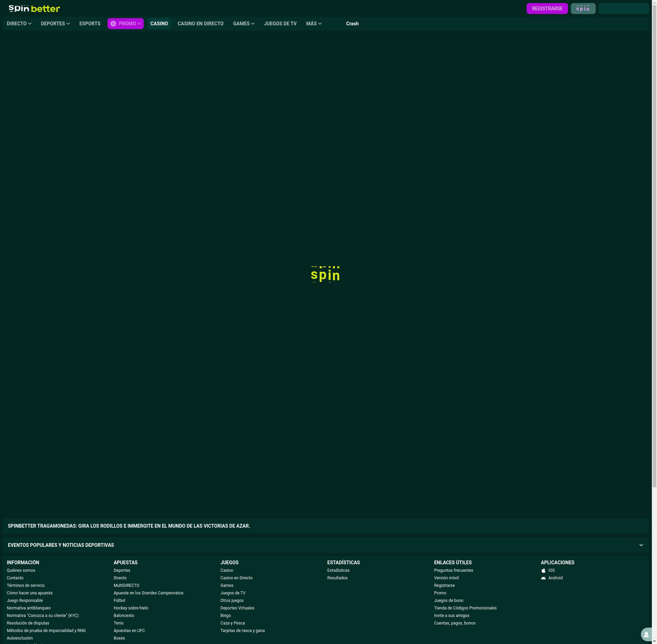Viewport: 657px width, 644px height.
Task: Expand Eventos populares y noticias deportivas chevron
Action: (x=641, y=545)
